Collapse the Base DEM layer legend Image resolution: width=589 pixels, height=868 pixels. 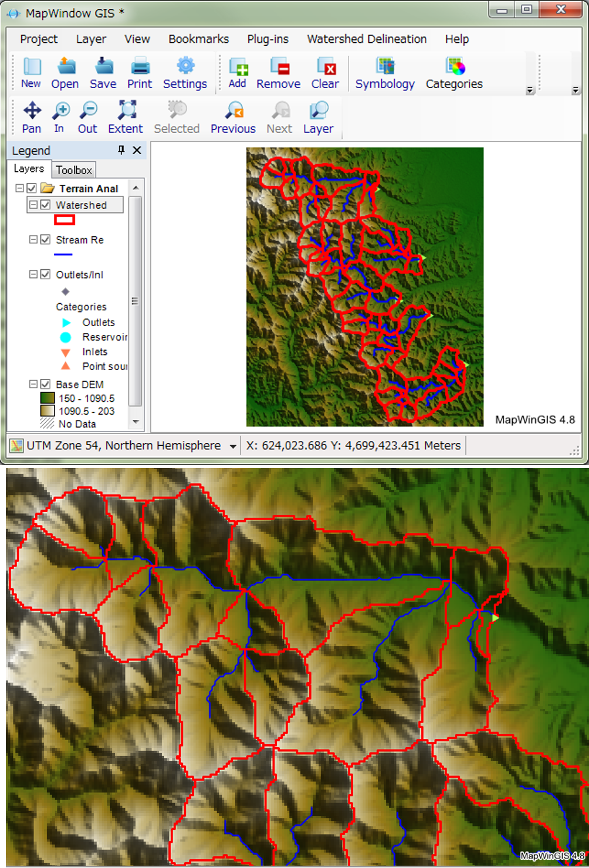click(33, 384)
